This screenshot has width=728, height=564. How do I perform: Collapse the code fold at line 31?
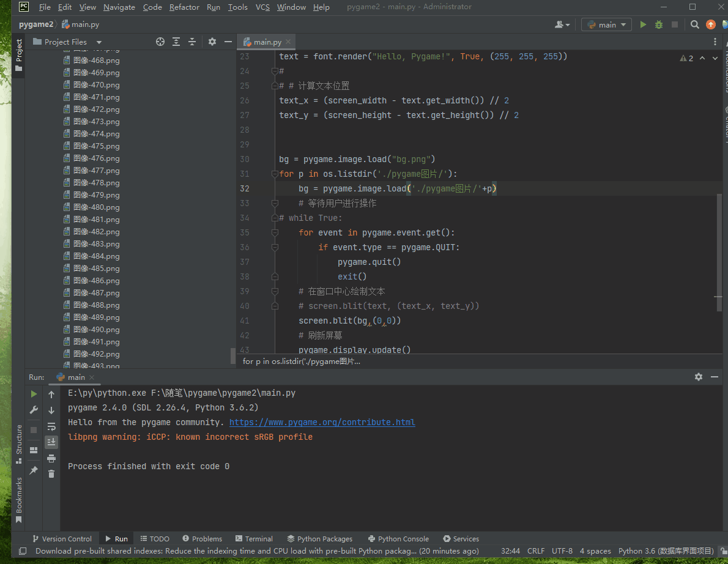tap(275, 174)
